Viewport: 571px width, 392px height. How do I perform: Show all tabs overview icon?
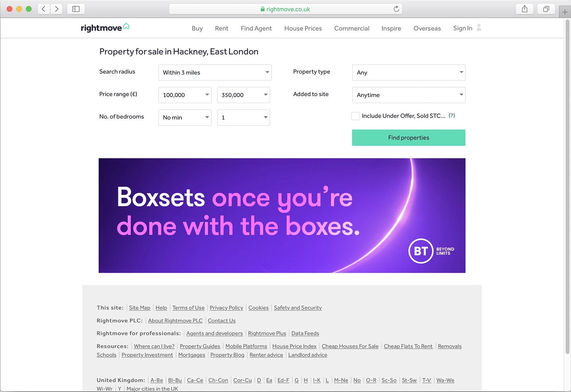pos(546,9)
